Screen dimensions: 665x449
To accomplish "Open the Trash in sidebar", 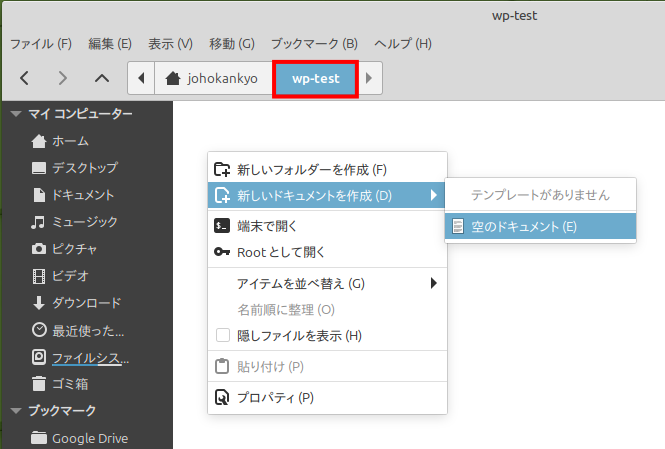I will (70, 383).
